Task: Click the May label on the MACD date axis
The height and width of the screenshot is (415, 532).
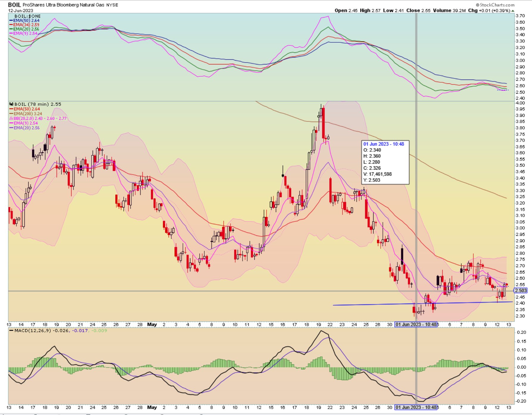Action: 152,407
